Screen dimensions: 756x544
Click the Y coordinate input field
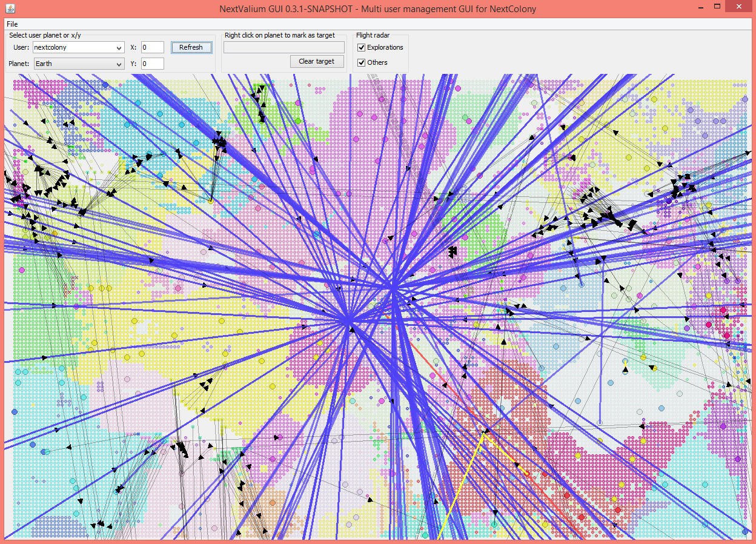[153, 64]
